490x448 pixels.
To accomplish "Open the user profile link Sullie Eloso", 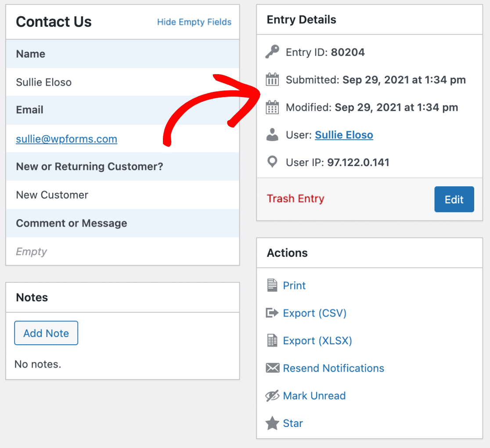I will pos(344,135).
